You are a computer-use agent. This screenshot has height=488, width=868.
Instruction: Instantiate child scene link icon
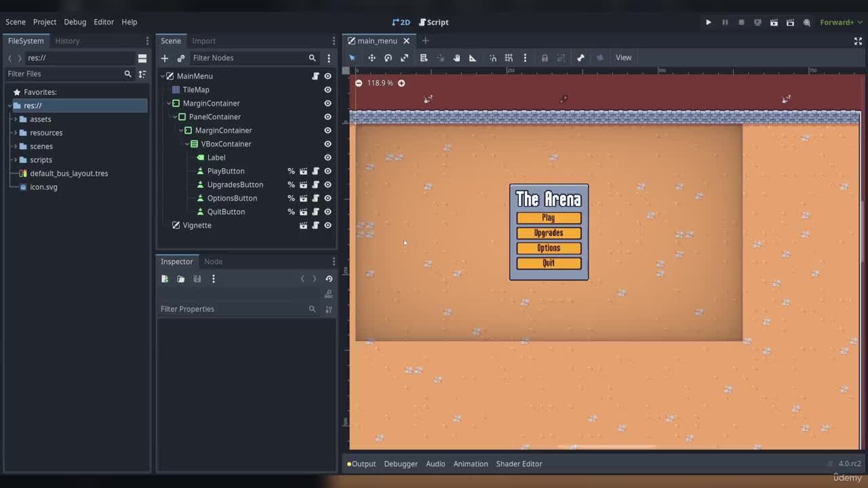[181, 58]
